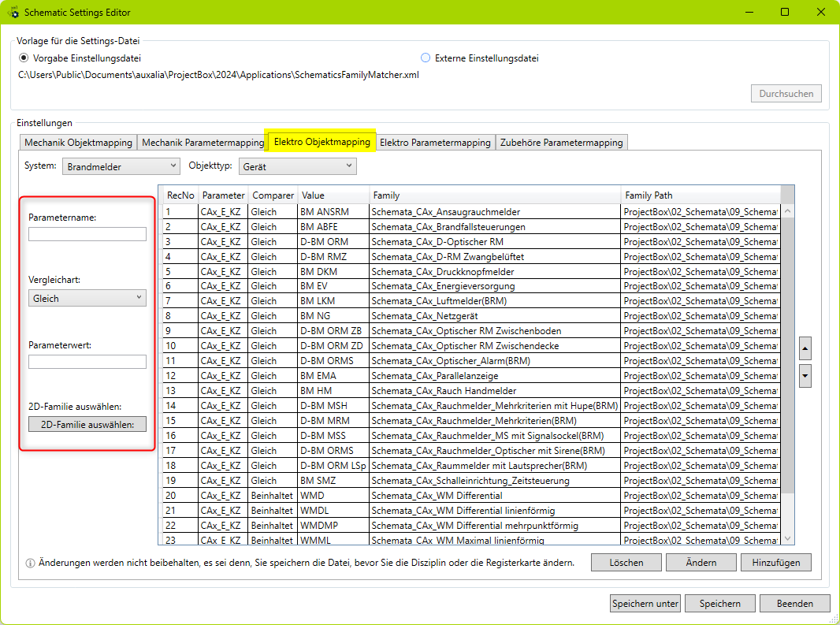Screen dimensions: 840x625
Task: Open the Vergleichart dropdown set to Gleich
Action: click(x=87, y=299)
